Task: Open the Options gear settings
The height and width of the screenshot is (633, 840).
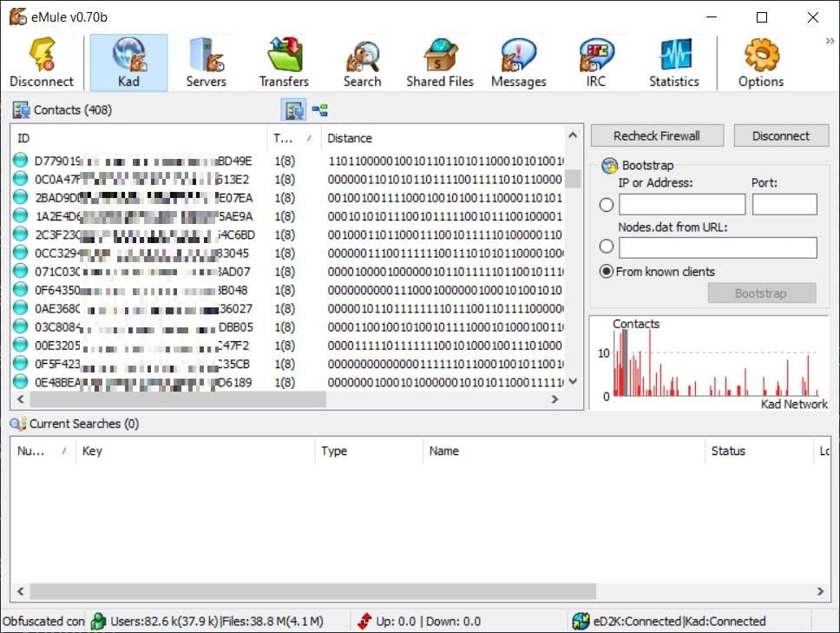Action: [761, 62]
